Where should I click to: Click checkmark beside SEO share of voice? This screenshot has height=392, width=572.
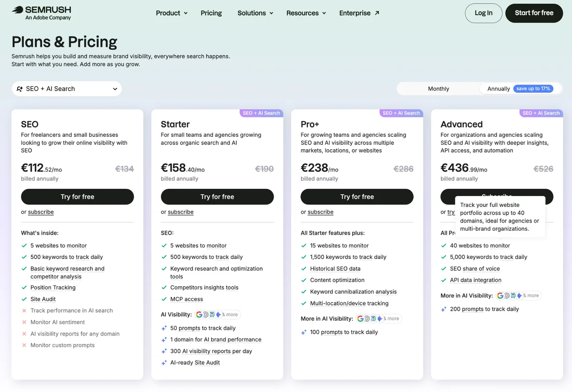pyautogui.click(x=443, y=268)
